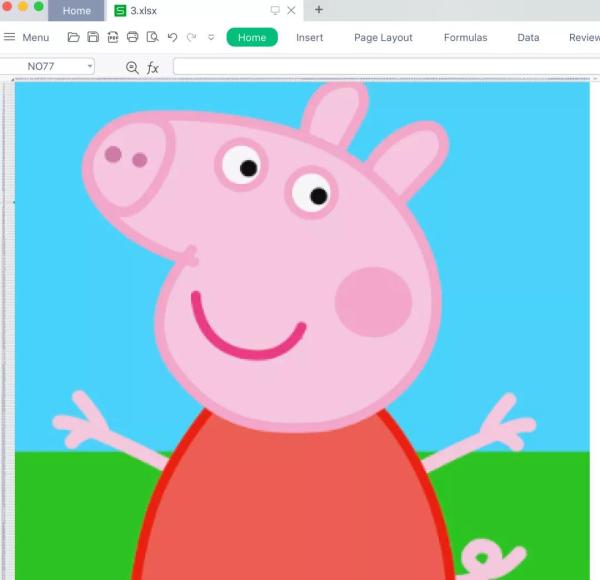The image size is (600, 580).
Task: Export to PDF using the toolbar icon
Action: tap(113, 37)
